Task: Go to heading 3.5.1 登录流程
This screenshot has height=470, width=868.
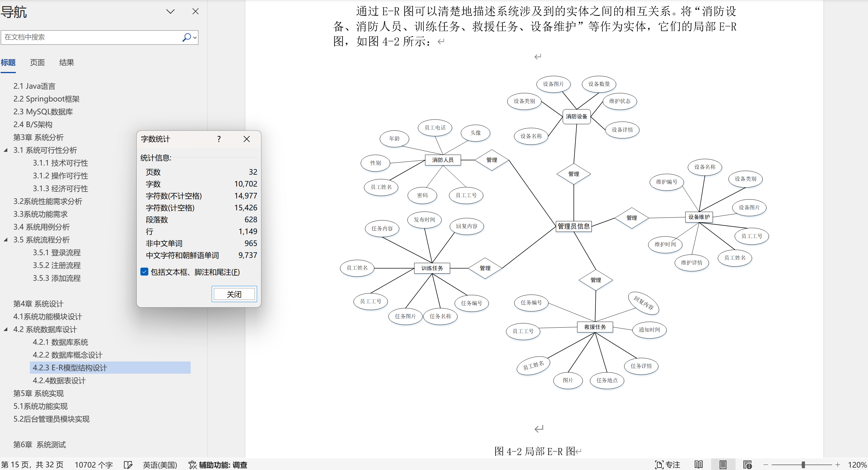Action: pos(57,253)
